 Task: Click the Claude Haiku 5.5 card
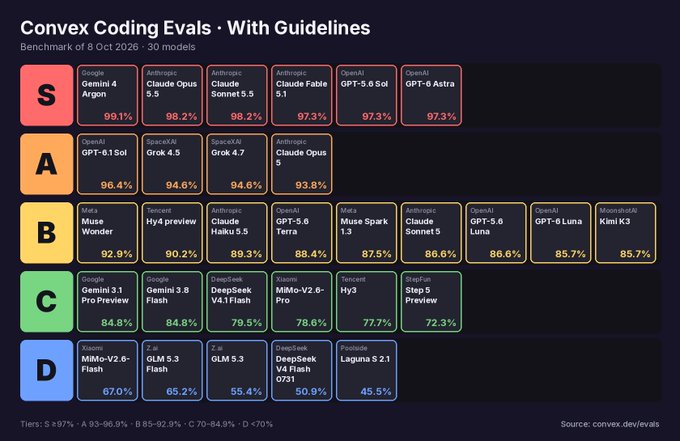237,233
